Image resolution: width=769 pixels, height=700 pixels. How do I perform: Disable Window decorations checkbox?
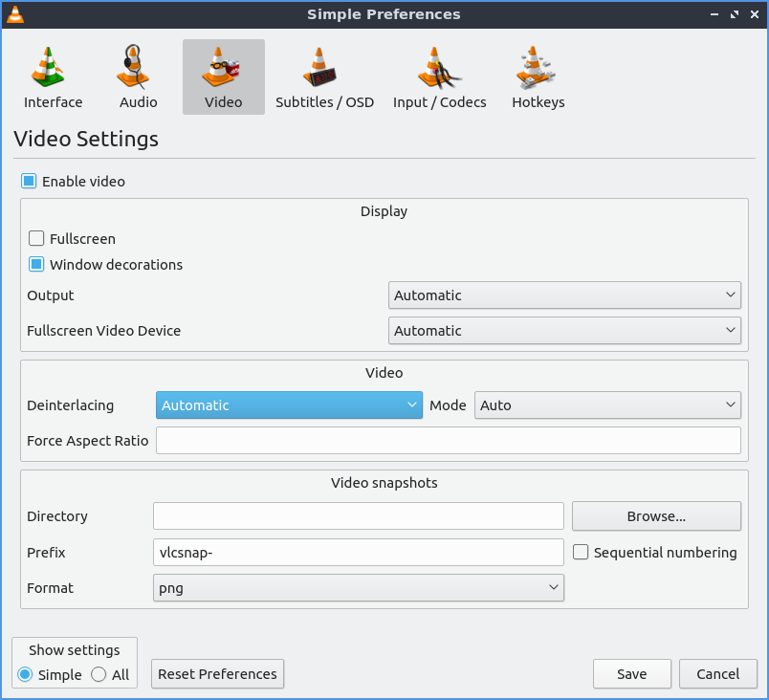(37, 265)
